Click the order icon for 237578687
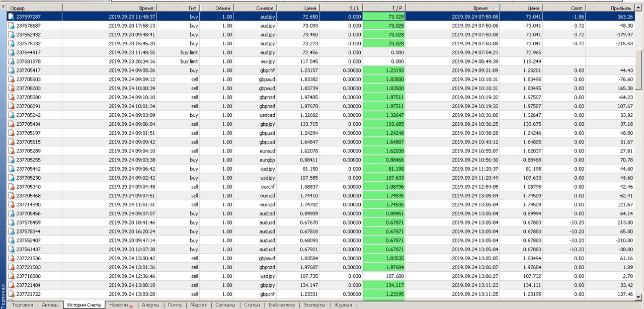 pyautogui.click(x=11, y=26)
